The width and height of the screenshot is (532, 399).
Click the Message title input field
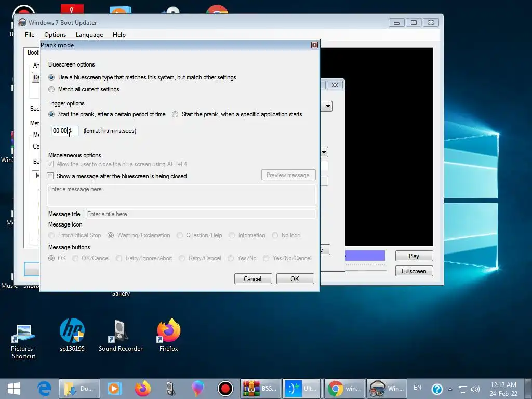tap(201, 214)
